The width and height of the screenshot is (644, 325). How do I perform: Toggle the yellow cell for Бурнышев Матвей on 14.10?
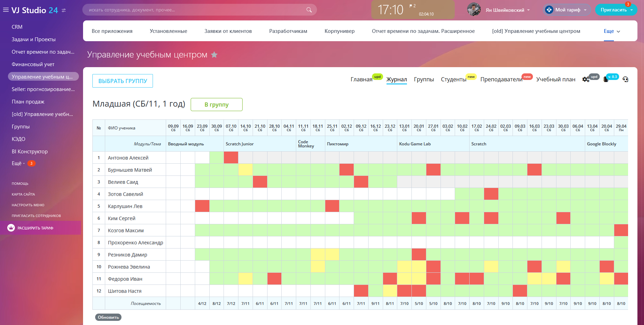click(245, 170)
